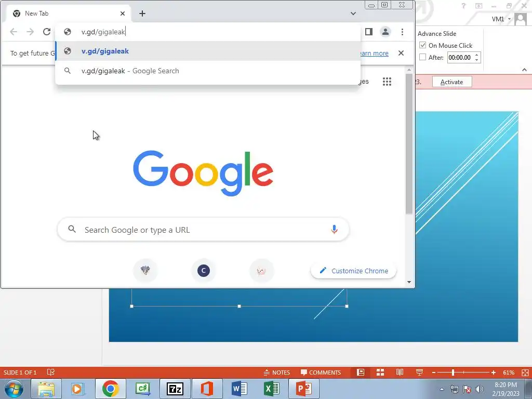Open Comments pane in PowerPoint status bar

321,372
